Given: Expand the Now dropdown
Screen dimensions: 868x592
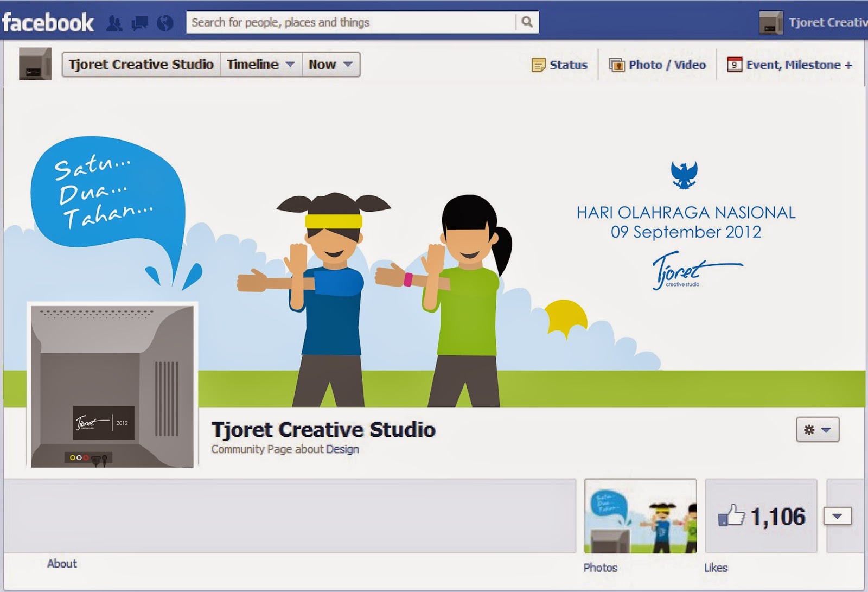Looking at the screenshot, I should coord(331,64).
